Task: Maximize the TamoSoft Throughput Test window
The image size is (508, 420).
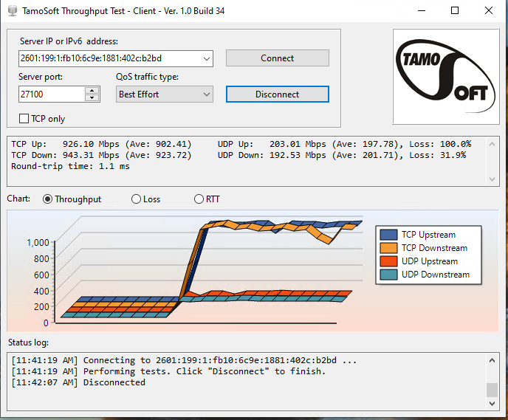Action: point(455,10)
